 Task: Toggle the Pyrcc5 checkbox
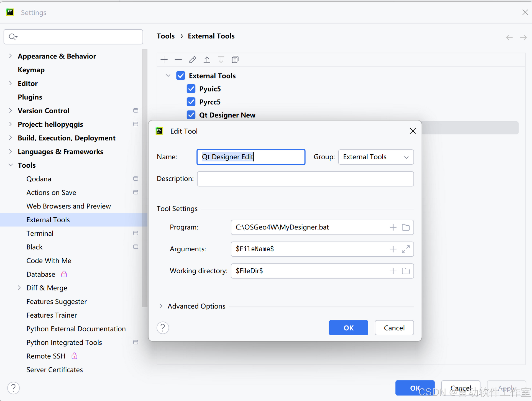191,102
